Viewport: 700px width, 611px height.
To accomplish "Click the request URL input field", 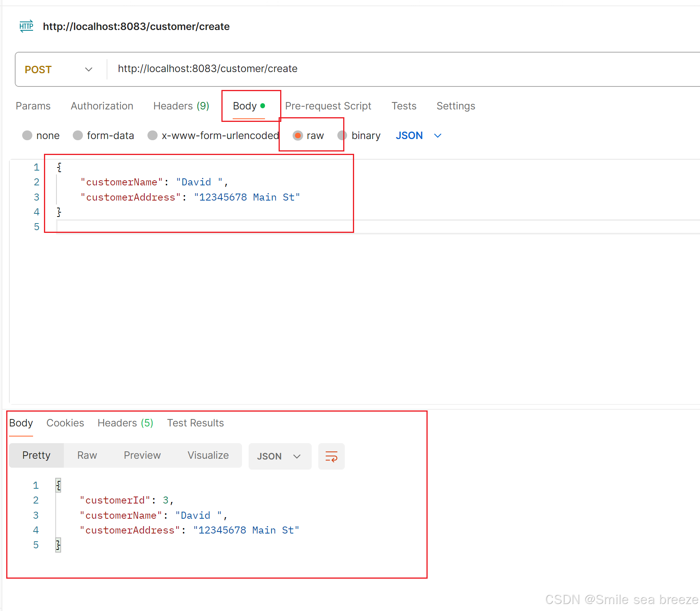I will [404, 69].
